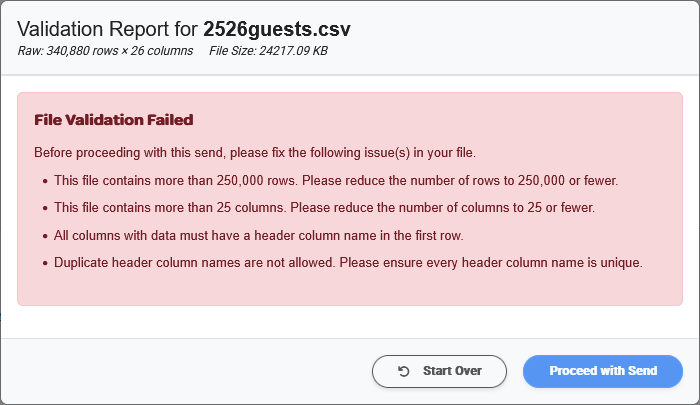Click the Start Over text label
The image size is (700, 405).
(x=452, y=371)
